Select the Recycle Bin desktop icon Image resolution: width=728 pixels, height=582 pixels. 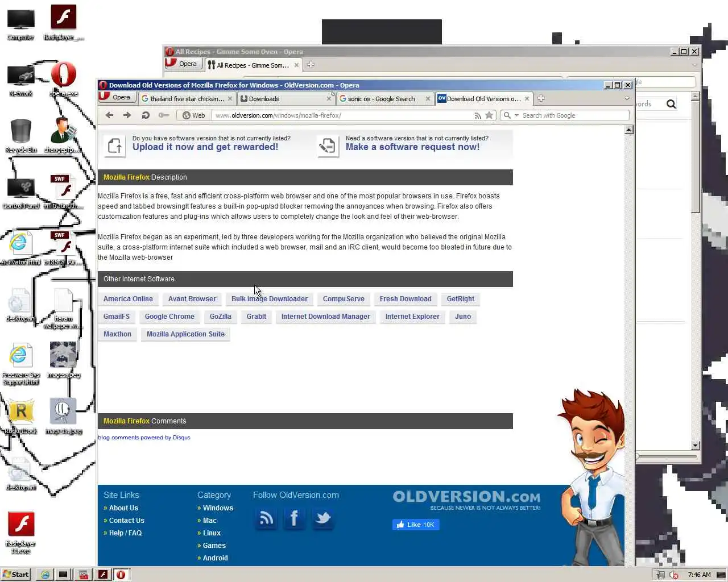coord(21,135)
